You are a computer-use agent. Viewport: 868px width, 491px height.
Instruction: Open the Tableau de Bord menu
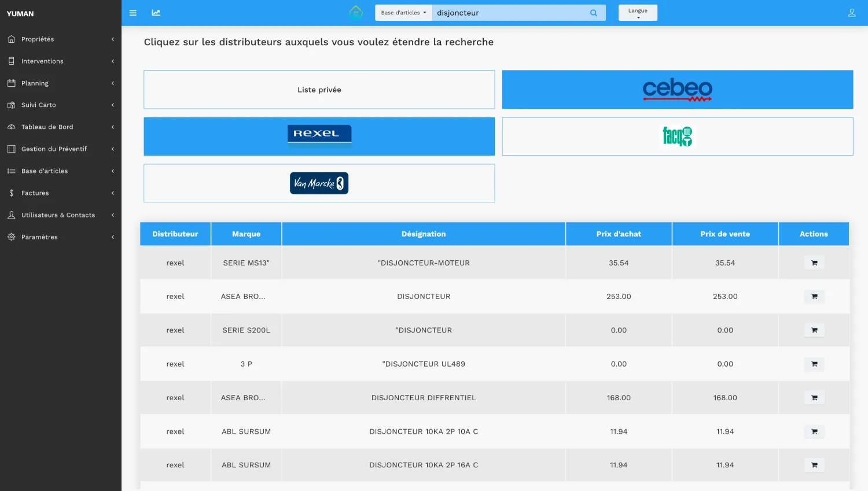61,127
